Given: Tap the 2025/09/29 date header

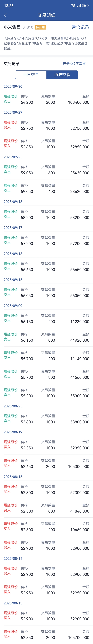Looking at the screenshot, I should pyautogui.click(x=13, y=113).
